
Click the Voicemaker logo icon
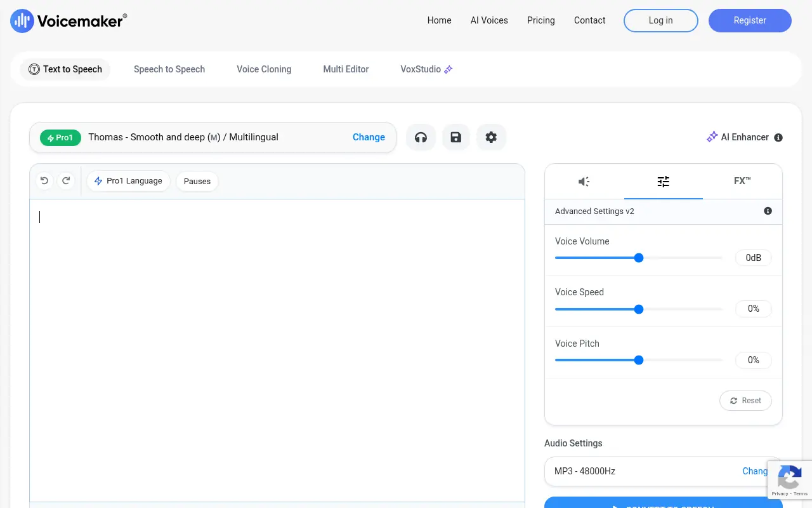coord(21,20)
